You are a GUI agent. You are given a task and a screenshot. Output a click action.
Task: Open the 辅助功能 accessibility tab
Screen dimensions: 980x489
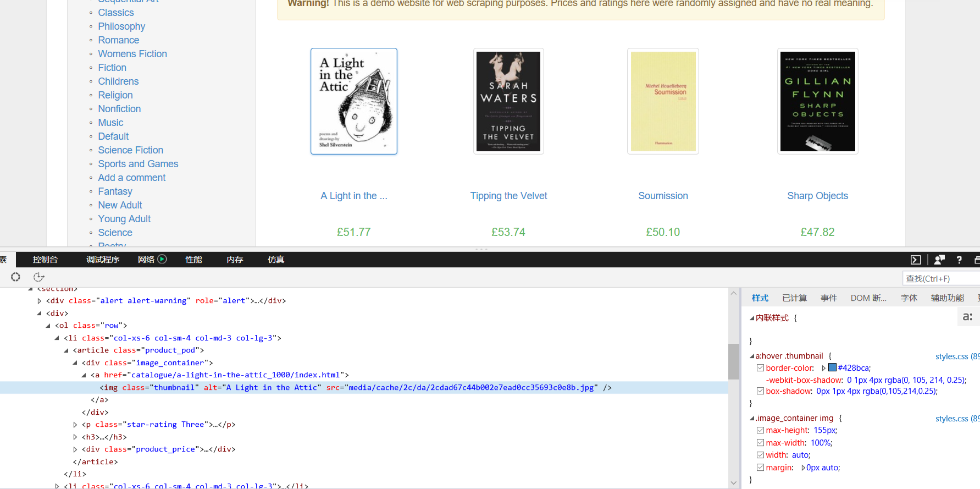pos(948,298)
